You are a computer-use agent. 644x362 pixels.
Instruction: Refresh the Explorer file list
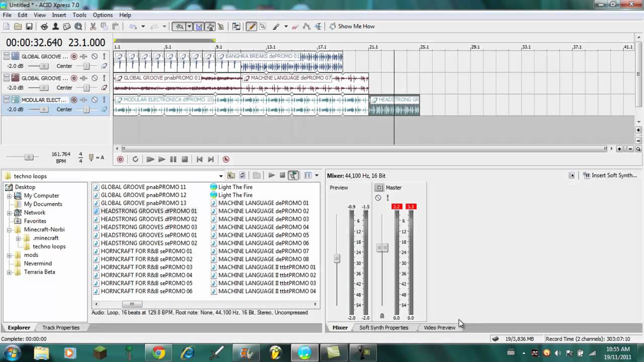(242, 175)
